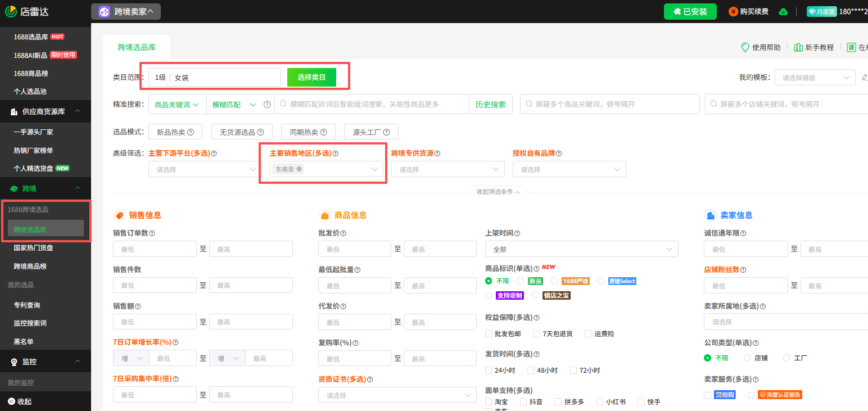Select the 跨境Select radio option
This screenshot has width=868, height=411.
[600, 281]
